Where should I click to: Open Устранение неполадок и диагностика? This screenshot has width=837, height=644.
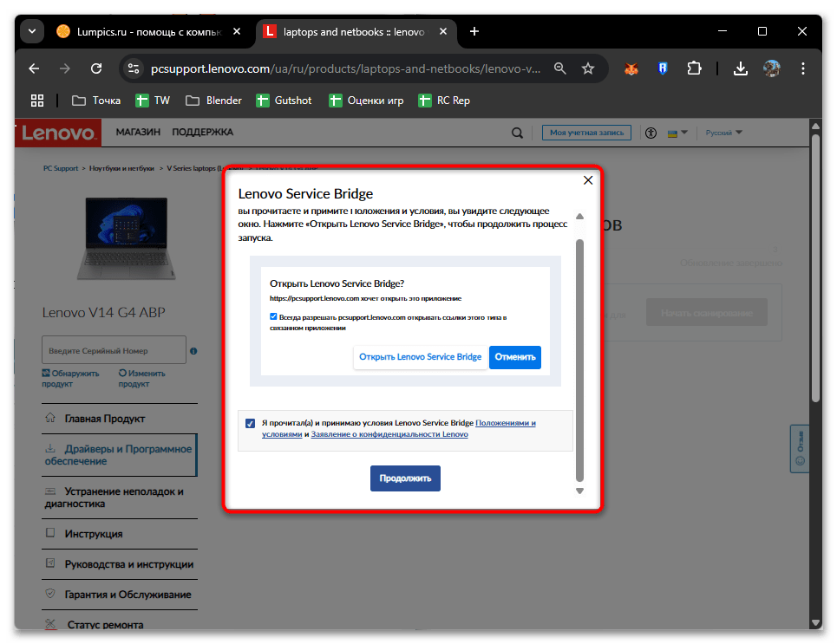pos(120,498)
